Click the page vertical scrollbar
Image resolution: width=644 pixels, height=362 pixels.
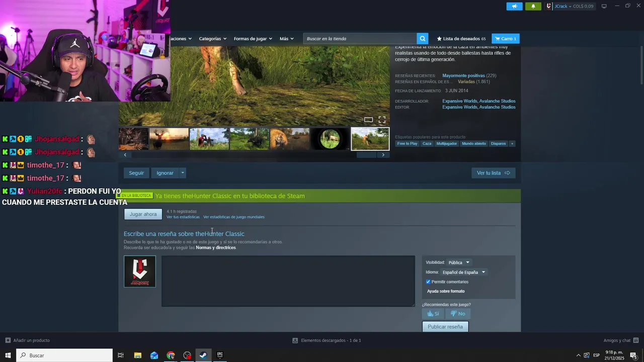click(641, 65)
